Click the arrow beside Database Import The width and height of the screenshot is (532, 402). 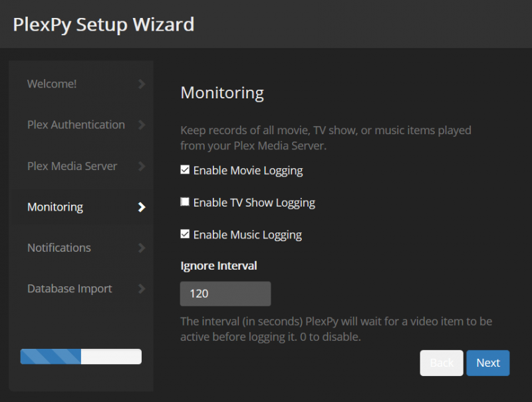[x=141, y=289]
